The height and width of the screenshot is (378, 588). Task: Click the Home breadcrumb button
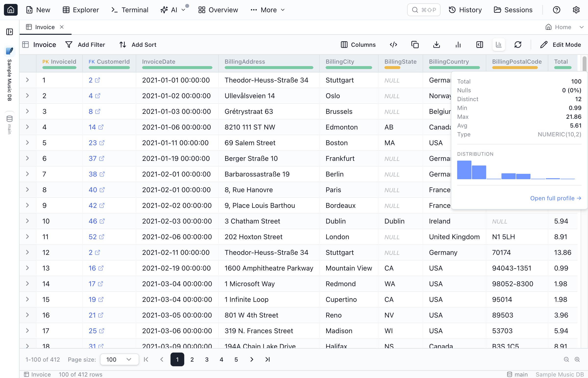(558, 27)
